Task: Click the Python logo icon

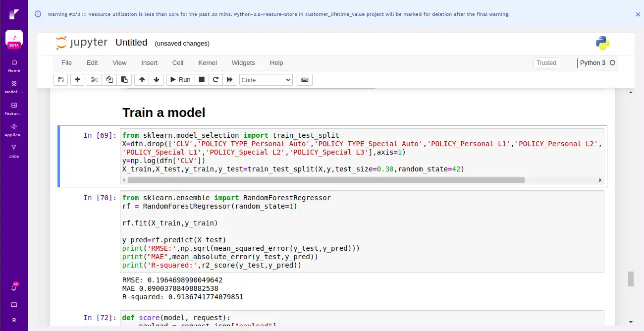Action: click(603, 43)
